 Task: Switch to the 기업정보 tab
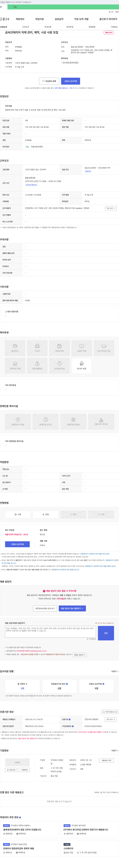pos(114,27)
